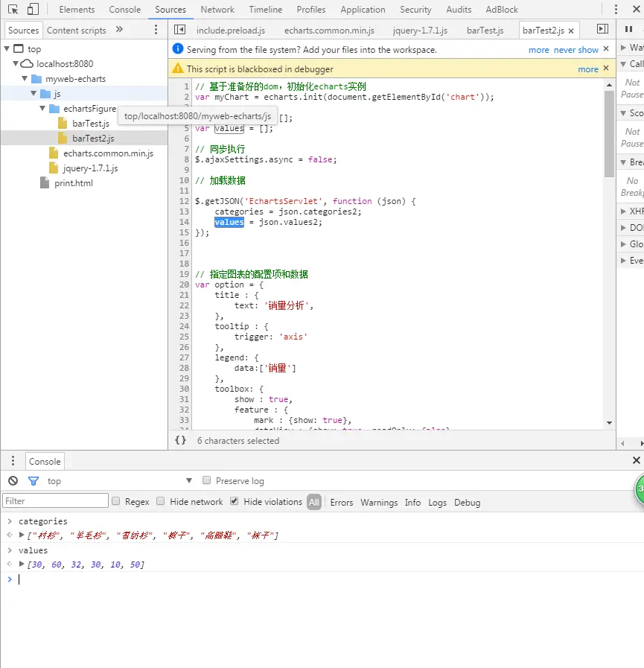Open echarts.common.min.js in the tree

click(x=108, y=153)
